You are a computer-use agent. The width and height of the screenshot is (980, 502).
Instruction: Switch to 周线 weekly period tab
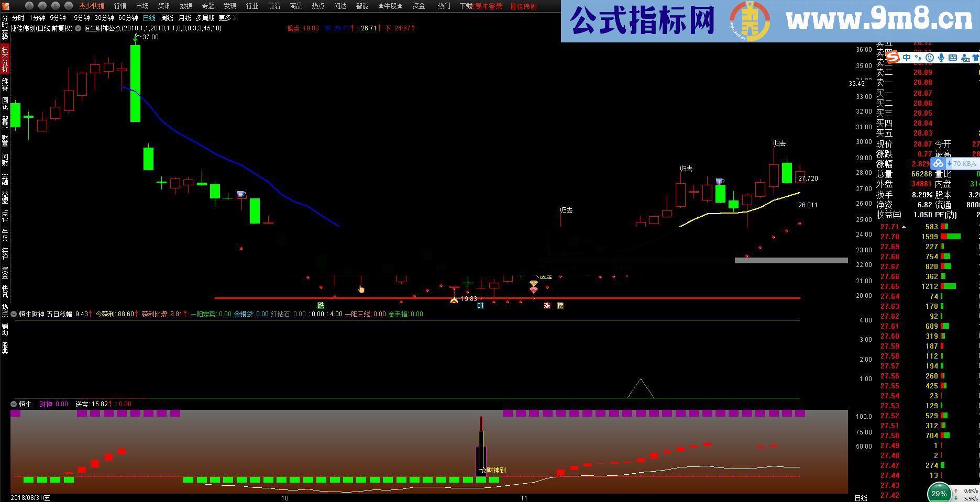(x=167, y=18)
